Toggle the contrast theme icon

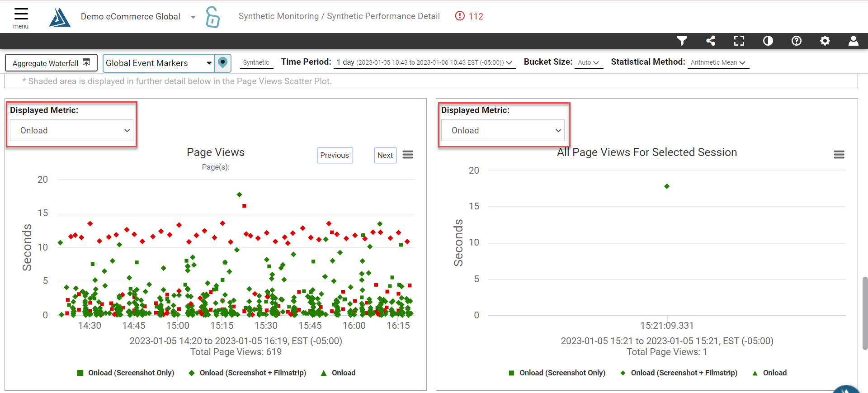point(768,41)
